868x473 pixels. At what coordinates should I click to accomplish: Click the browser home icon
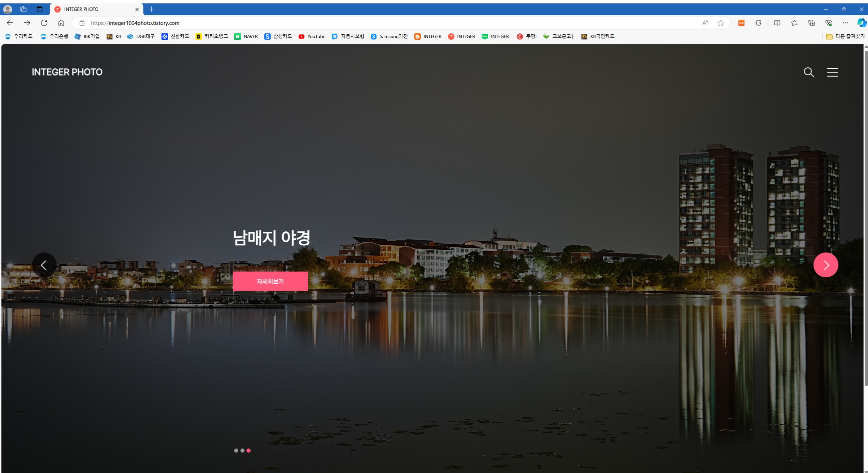coord(61,23)
